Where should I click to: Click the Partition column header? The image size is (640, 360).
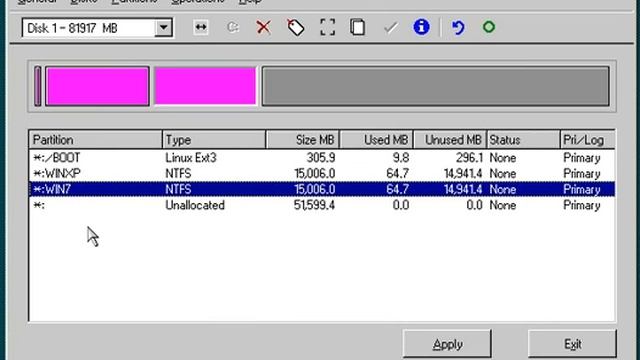(x=96, y=140)
